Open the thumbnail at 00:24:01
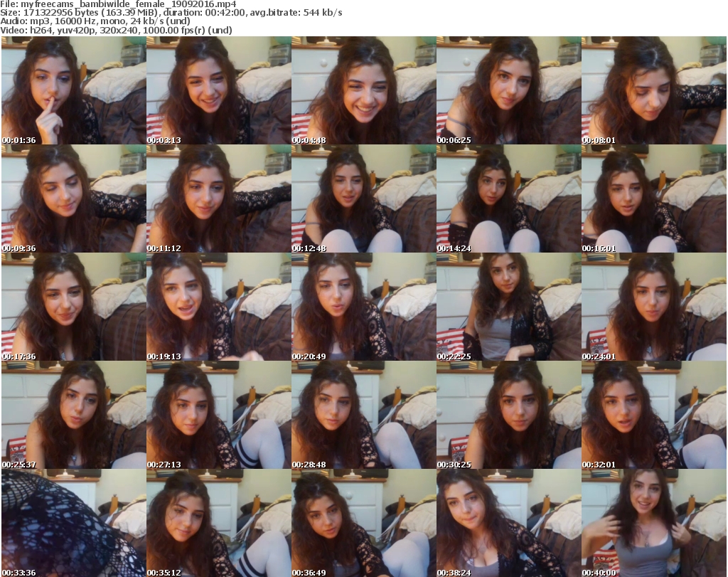 [654, 307]
